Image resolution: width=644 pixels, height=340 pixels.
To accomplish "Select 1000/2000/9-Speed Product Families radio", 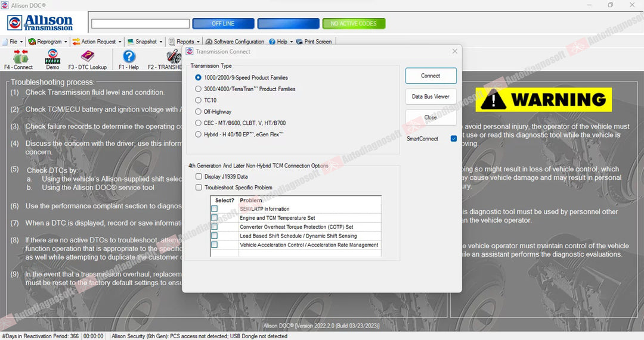I will 199,77.
